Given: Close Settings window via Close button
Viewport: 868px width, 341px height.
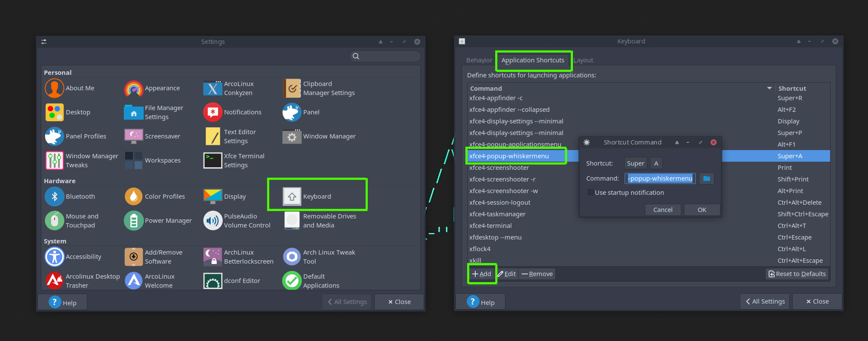Looking at the screenshot, I should pos(399,302).
